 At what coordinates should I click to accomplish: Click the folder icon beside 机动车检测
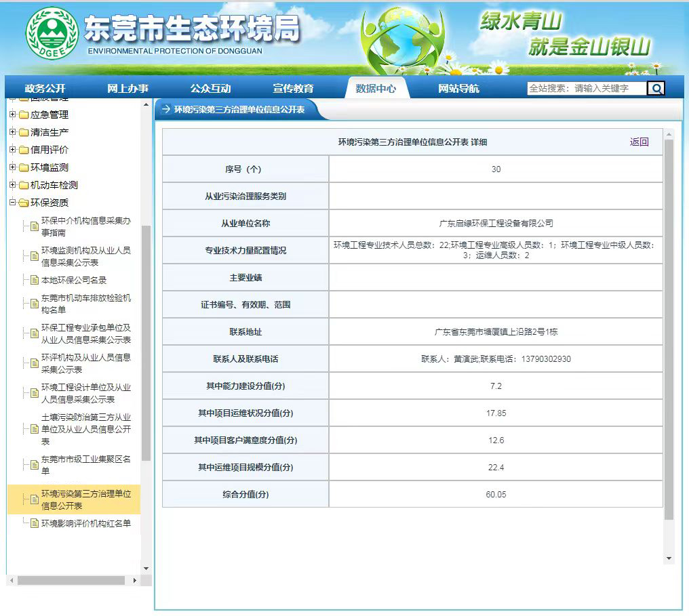point(23,184)
